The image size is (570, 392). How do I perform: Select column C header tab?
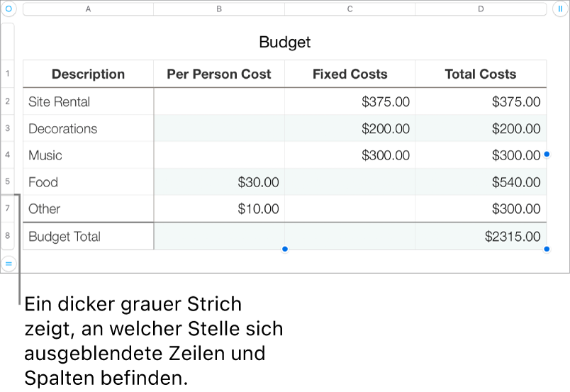(x=350, y=9)
